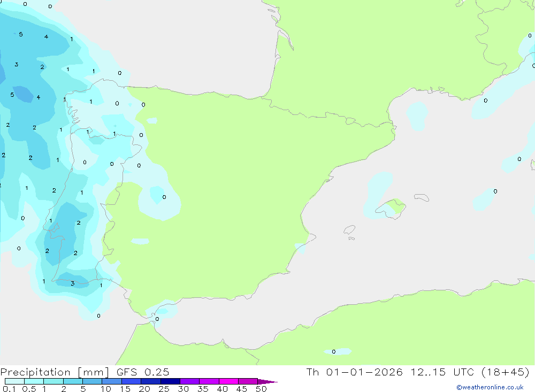
Task: Select the 30–35 mm violet legend swatch
Action: click(x=190, y=381)
